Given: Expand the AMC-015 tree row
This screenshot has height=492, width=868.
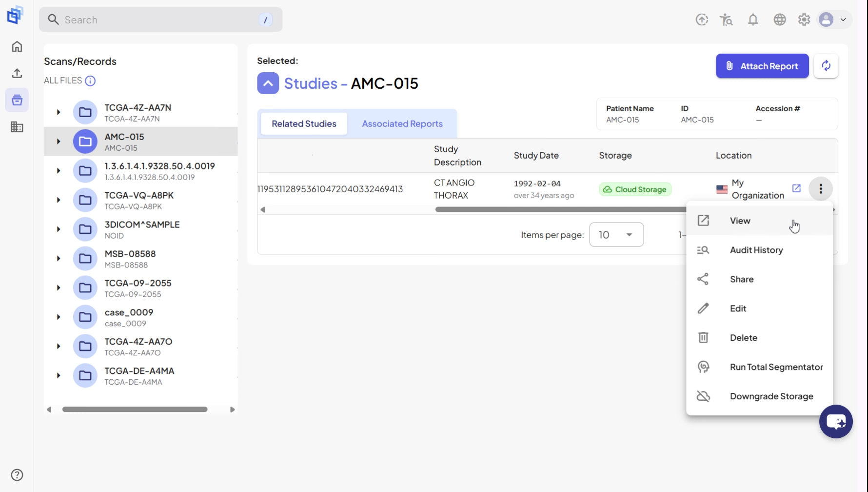Looking at the screenshot, I should (59, 142).
